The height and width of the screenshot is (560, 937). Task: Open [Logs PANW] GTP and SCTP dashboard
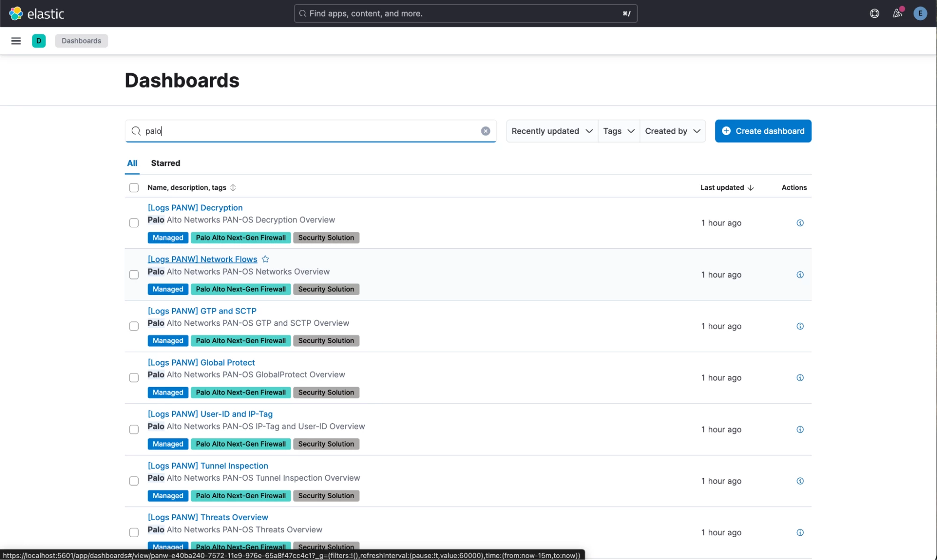202,311
